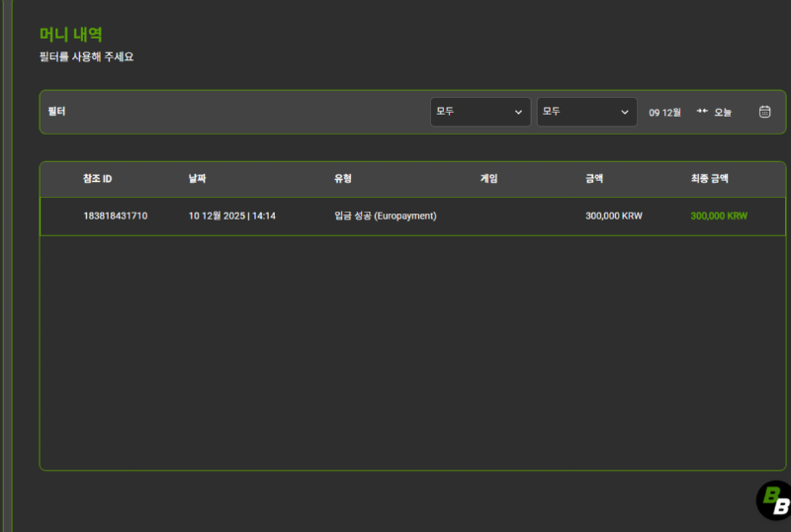Screen dimensions: 791x532
Task: Click the BB logo chat bubble
Action: coord(773,500)
